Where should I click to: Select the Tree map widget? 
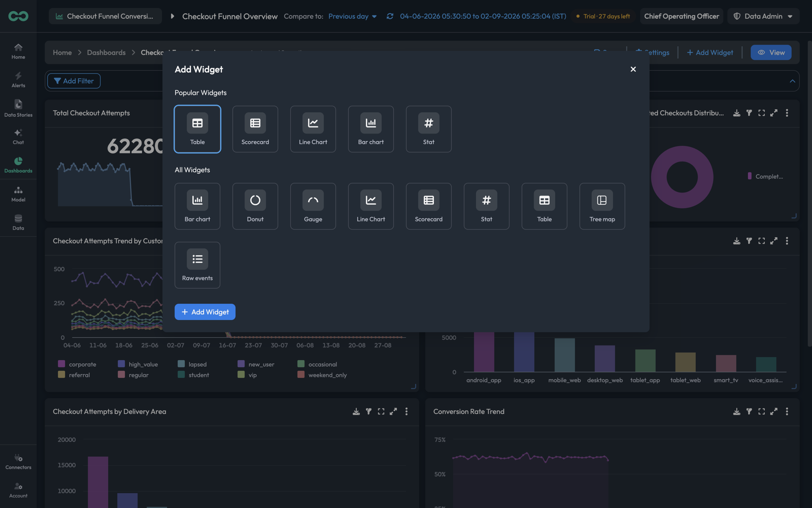pos(602,206)
